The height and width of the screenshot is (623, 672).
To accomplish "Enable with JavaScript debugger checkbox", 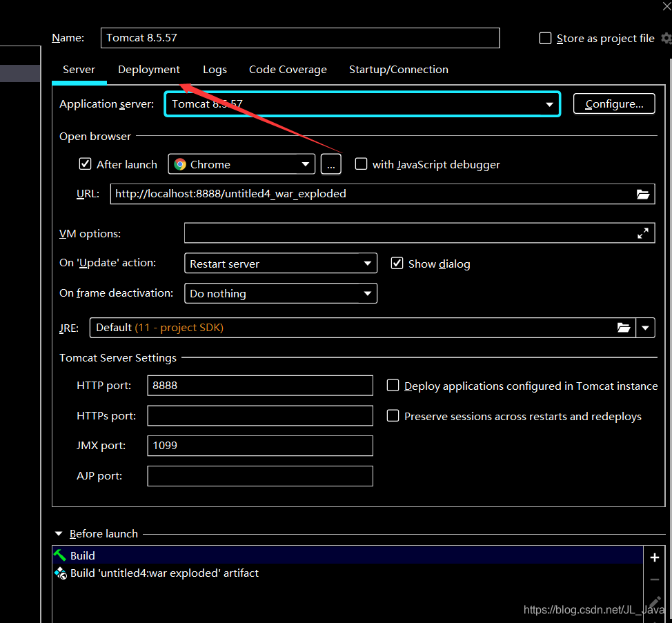I will point(361,164).
